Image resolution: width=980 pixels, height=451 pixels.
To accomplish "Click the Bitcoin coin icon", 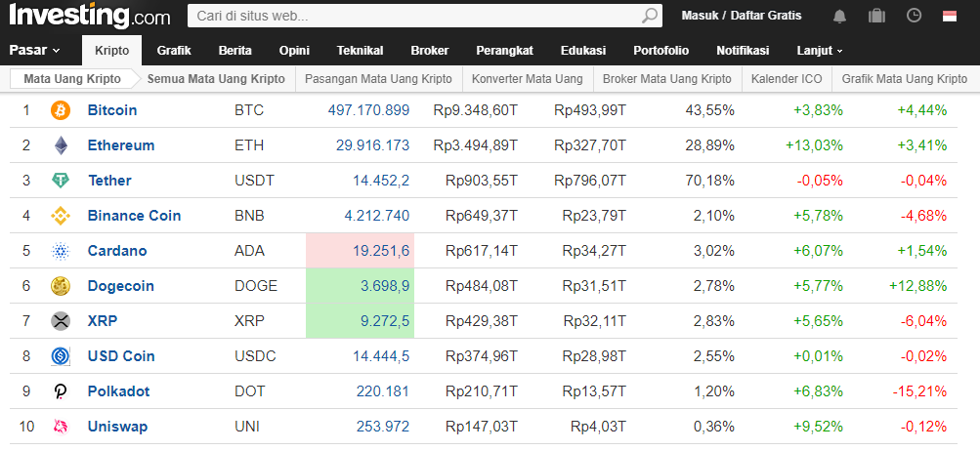I will click(x=61, y=110).
